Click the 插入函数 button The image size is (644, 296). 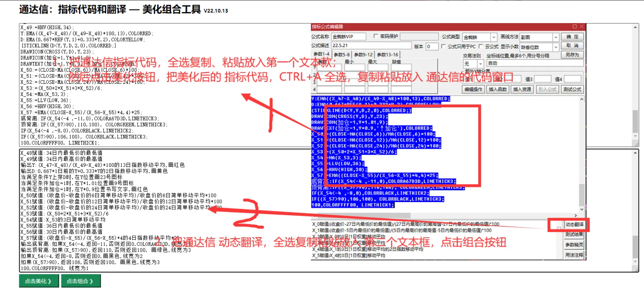(498, 89)
